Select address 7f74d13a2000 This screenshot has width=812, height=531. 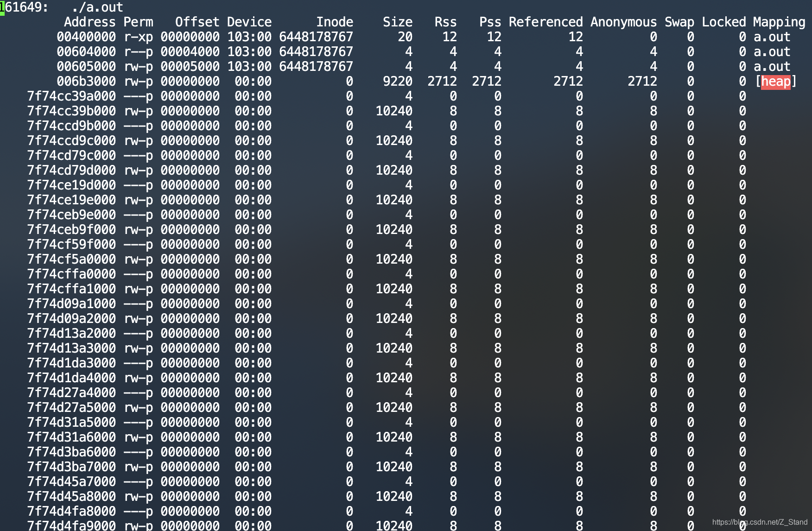pos(71,334)
